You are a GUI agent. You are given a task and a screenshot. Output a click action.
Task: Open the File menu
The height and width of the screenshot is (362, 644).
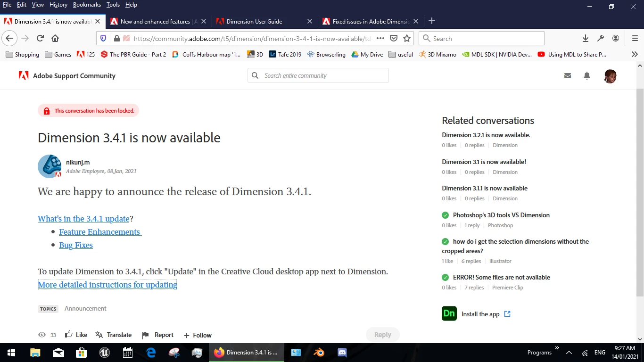tap(7, 5)
